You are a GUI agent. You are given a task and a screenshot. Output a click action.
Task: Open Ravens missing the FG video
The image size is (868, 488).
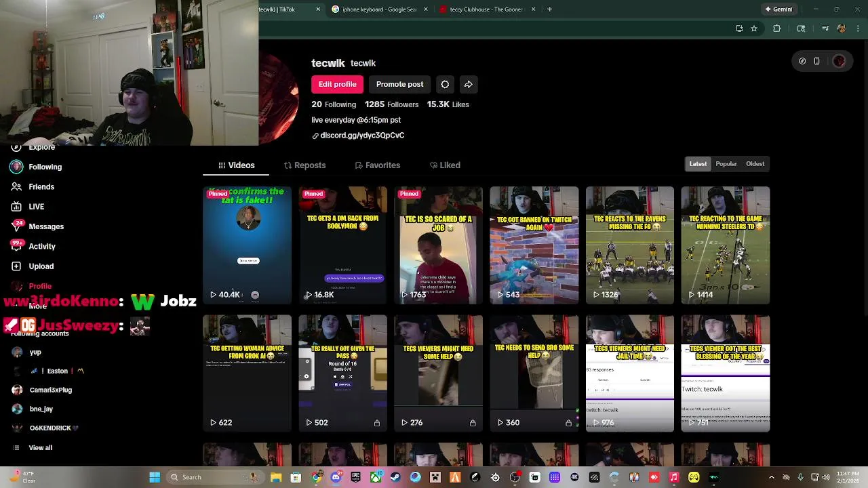tap(629, 245)
